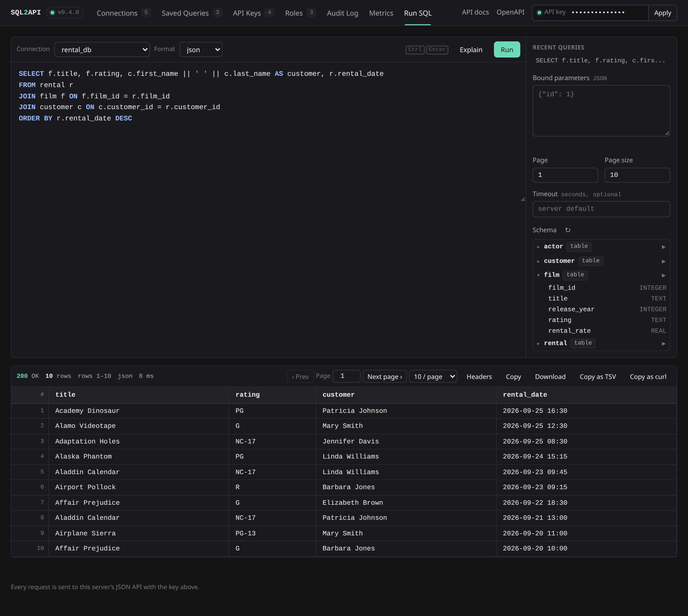The width and height of the screenshot is (688, 616).
Task: Click the Jennifer Davis cell
Action: [x=406, y=442]
